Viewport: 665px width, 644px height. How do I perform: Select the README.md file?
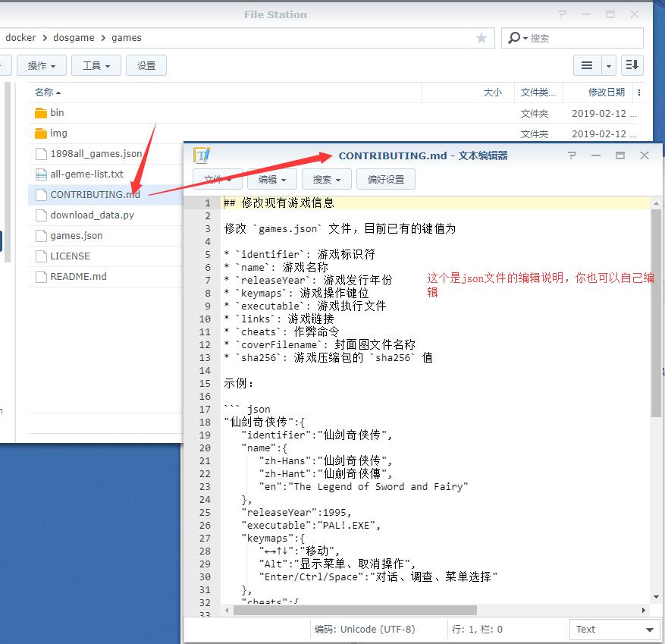(78, 277)
